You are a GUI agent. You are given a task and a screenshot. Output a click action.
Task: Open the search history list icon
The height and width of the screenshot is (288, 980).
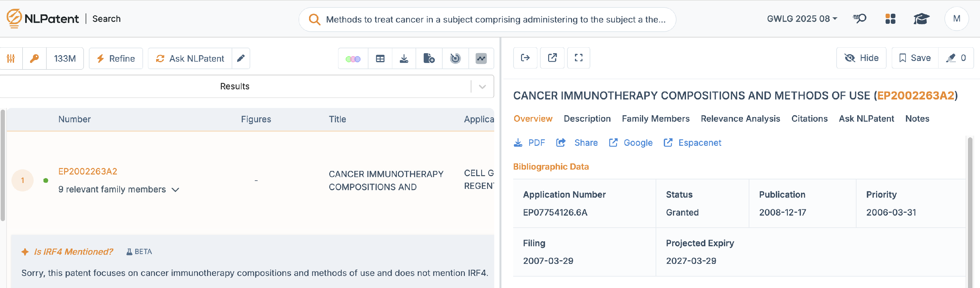[859, 19]
